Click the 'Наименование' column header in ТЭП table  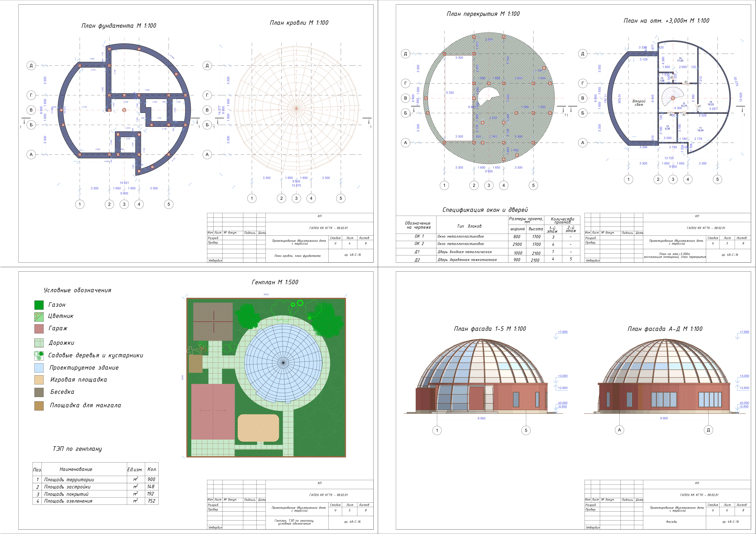coord(76,470)
